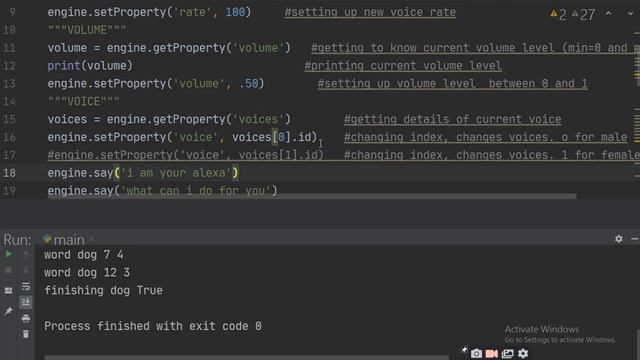Click the commented line 17 code
The width and height of the screenshot is (640, 360).
186,155
